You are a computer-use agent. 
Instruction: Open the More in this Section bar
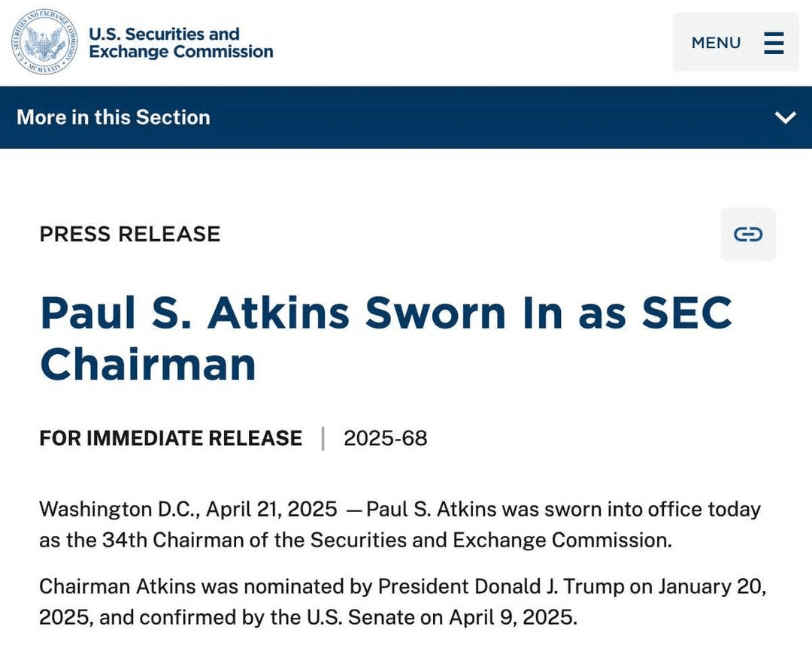(114, 117)
